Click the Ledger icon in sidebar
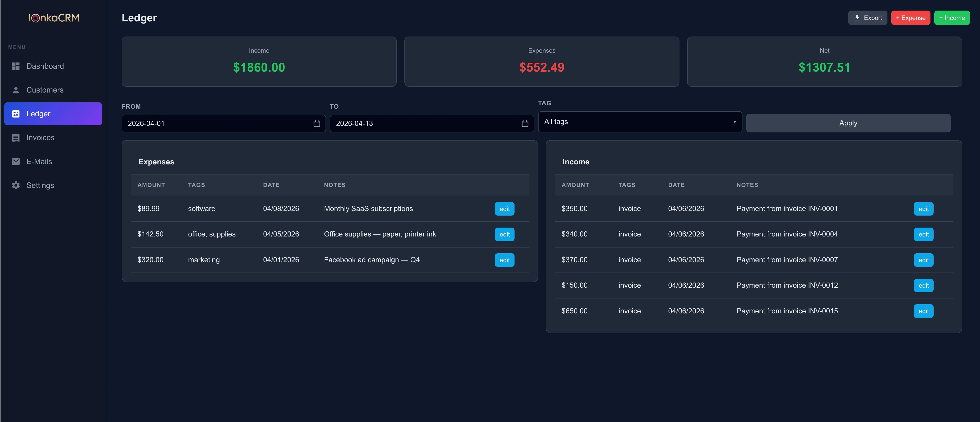Viewport: 980px width, 422px height. 16,114
